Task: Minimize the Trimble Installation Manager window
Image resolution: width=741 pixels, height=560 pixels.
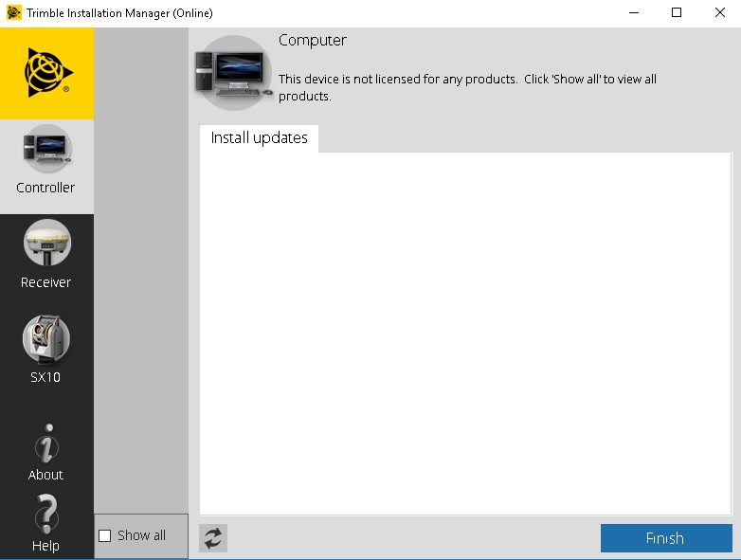Action: (634, 12)
